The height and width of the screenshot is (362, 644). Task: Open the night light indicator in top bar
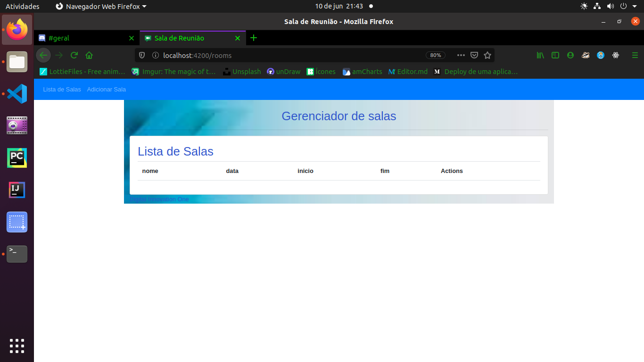coord(584,6)
